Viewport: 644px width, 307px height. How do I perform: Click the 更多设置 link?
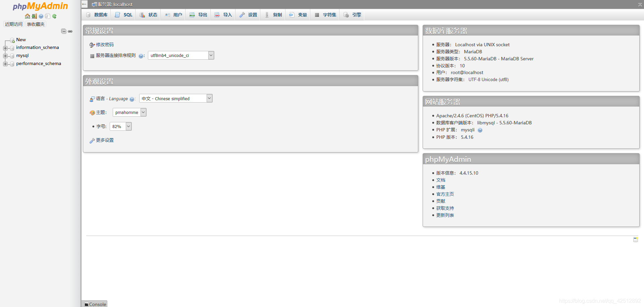(x=105, y=140)
